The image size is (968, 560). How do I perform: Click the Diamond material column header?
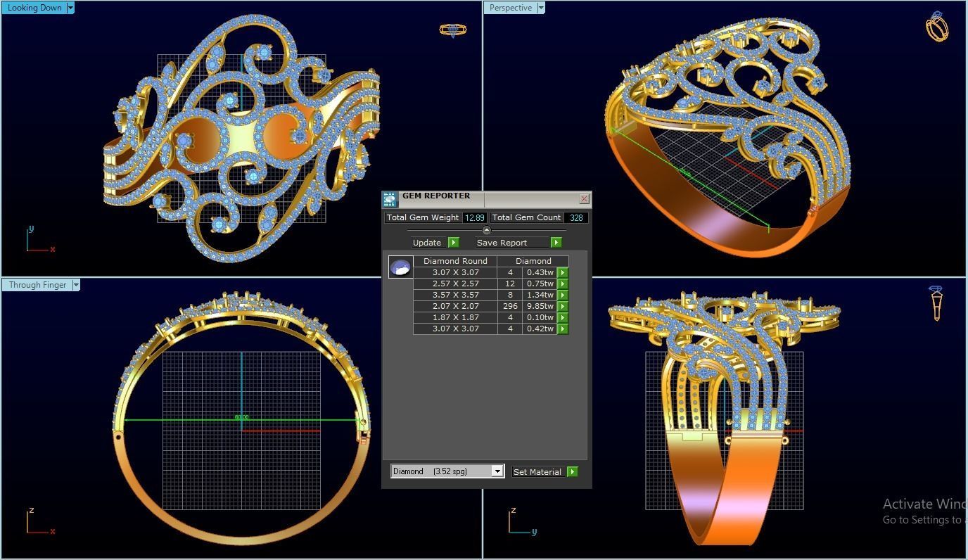click(533, 261)
